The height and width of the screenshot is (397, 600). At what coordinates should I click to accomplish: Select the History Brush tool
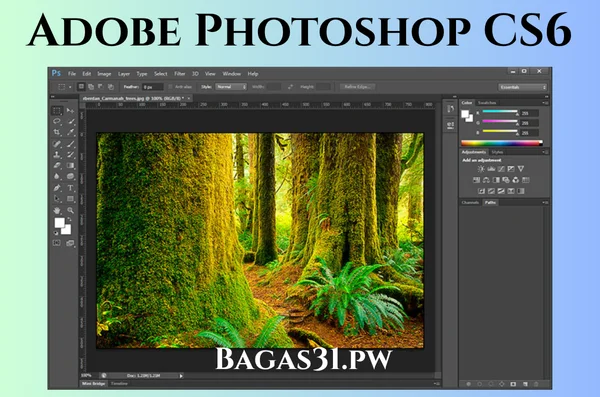(70, 155)
